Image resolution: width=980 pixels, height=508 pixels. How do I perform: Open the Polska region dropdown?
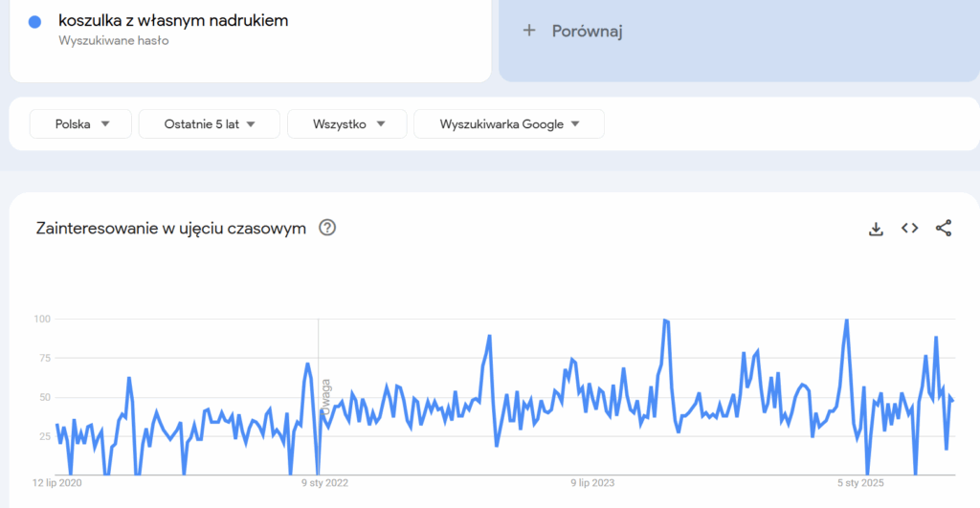80,123
